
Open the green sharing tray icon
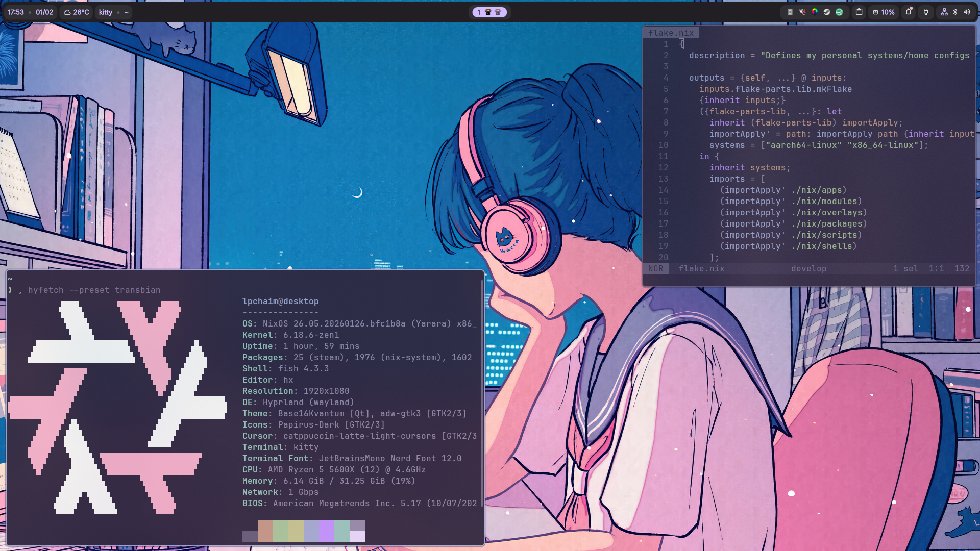[x=839, y=12]
